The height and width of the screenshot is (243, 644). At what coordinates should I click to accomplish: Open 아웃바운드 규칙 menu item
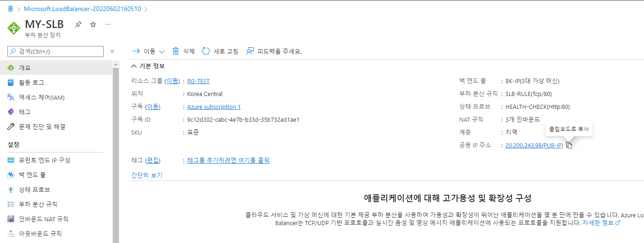click(x=56, y=233)
